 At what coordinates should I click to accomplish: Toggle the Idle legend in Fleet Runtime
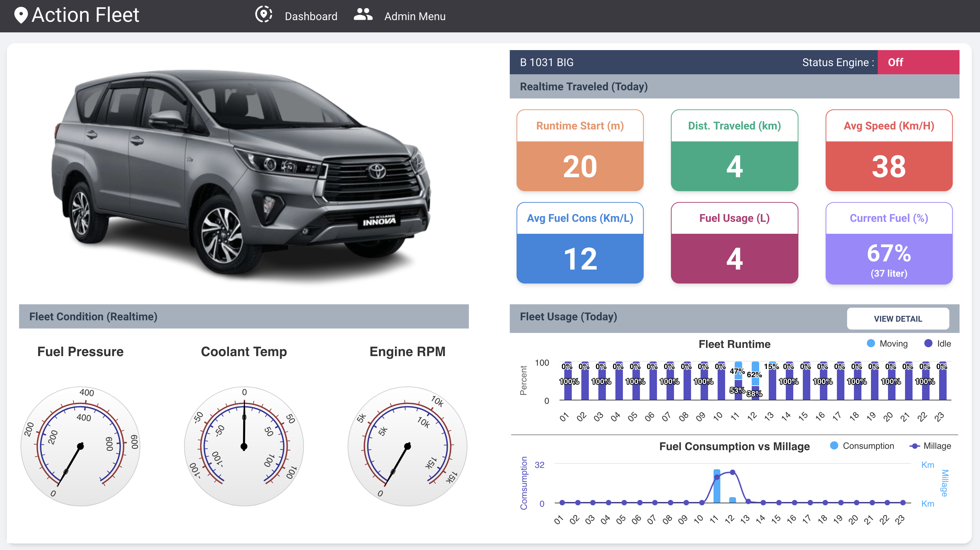(937, 343)
